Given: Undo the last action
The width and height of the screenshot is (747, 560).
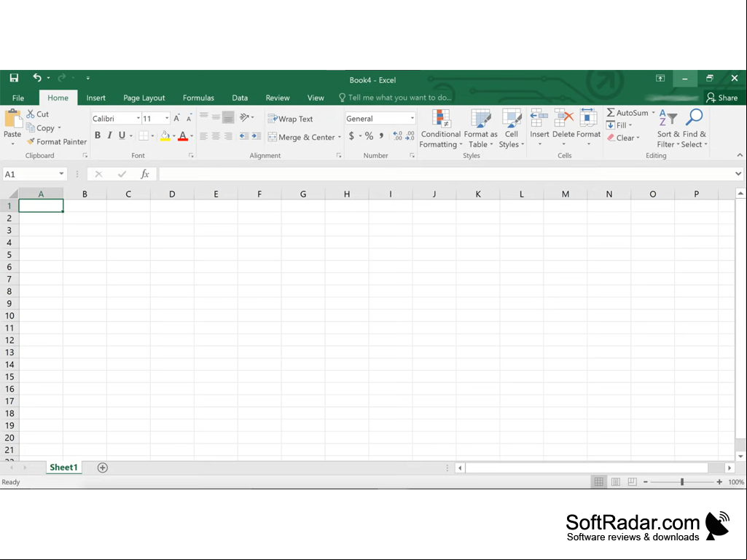Looking at the screenshot, I should 36,78.
